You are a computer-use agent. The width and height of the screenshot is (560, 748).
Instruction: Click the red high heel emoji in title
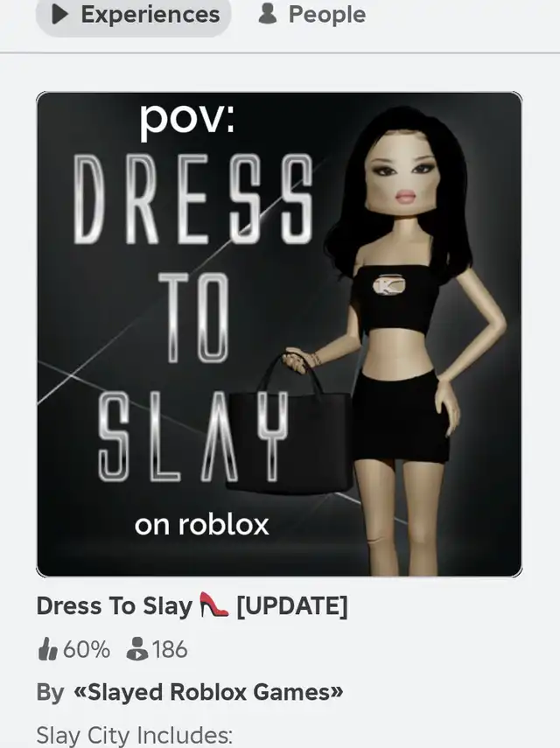[x=213, y=605]
